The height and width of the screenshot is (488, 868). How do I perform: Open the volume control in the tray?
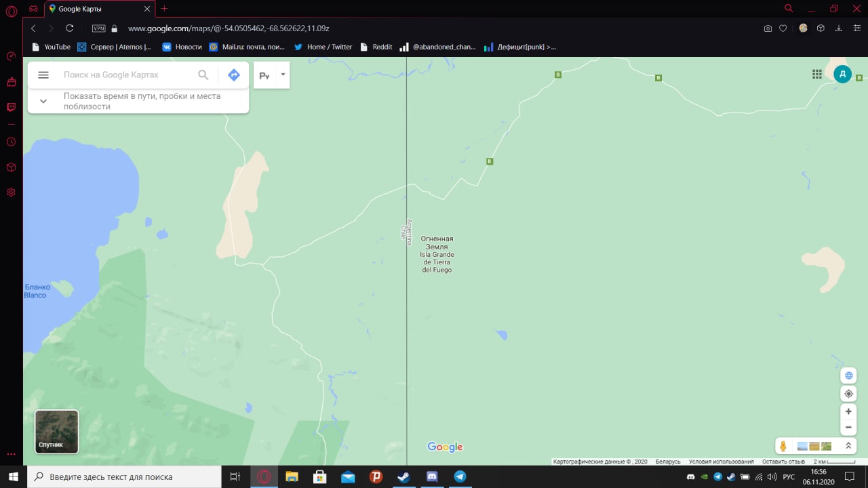pos(772,477)
